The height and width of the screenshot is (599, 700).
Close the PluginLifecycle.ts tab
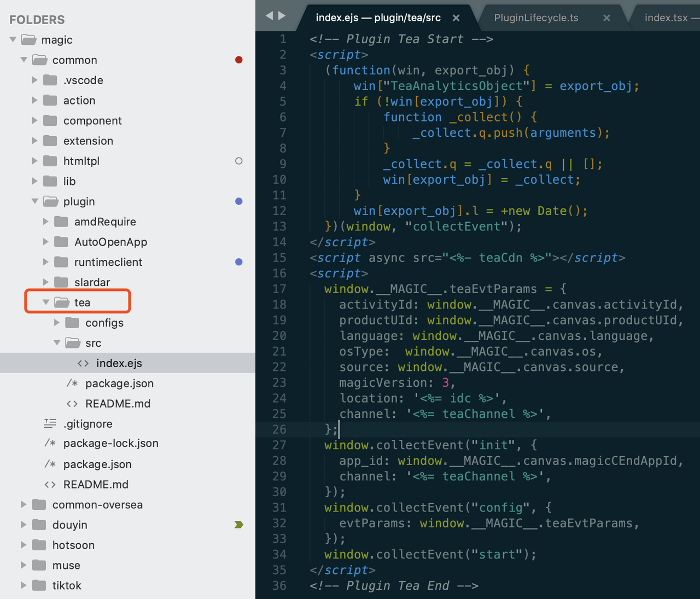[606, 18]
